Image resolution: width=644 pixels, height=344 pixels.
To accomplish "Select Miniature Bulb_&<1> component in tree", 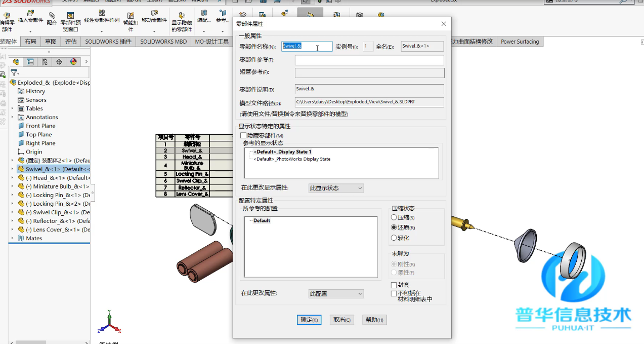I will [x=54, y=186].
